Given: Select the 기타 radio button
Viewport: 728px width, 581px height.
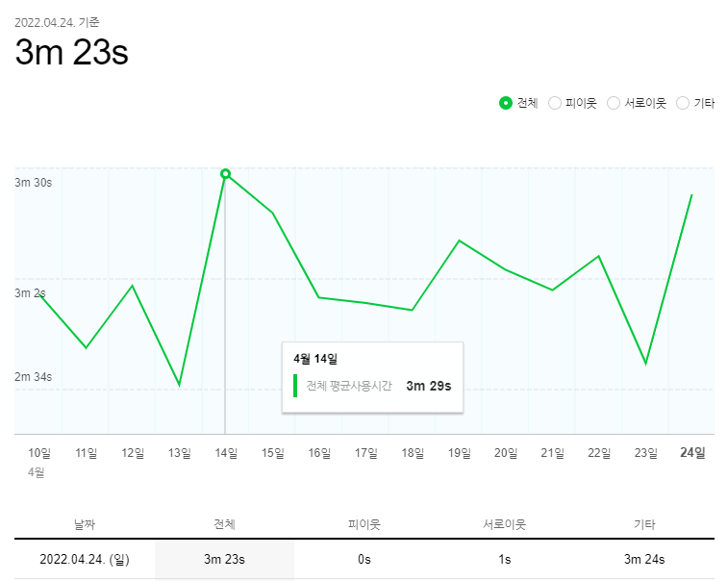Looking at the screenshot, I should coord(683,103).
